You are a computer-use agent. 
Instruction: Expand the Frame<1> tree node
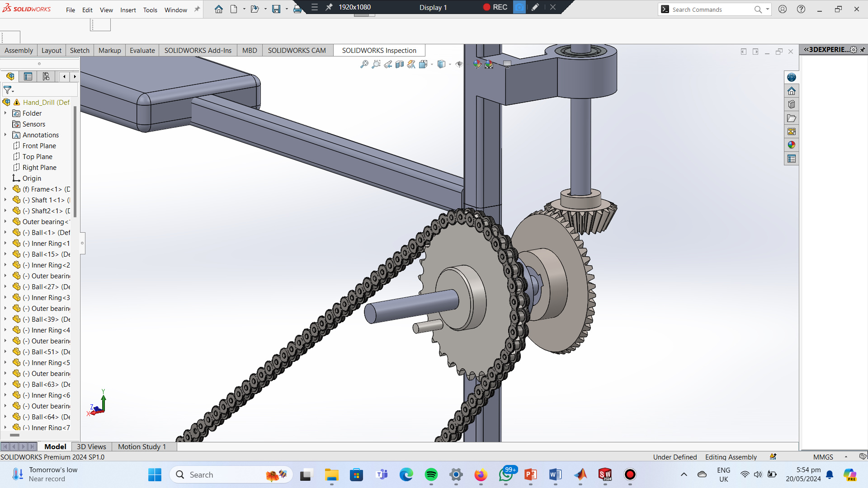(5, 189)
